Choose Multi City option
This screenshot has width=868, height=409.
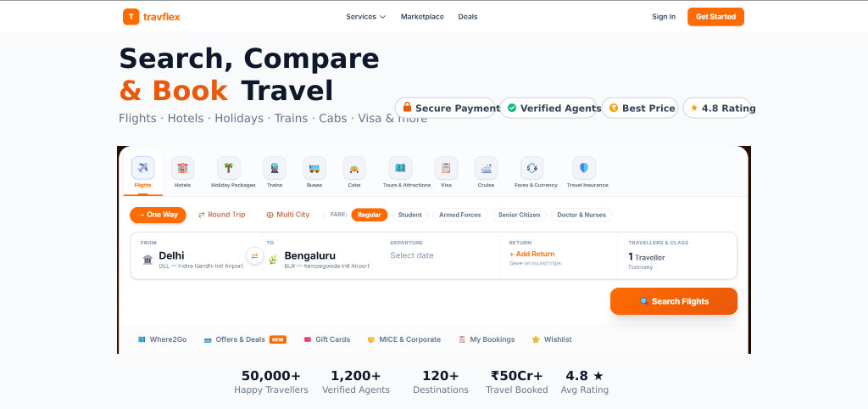288,215
